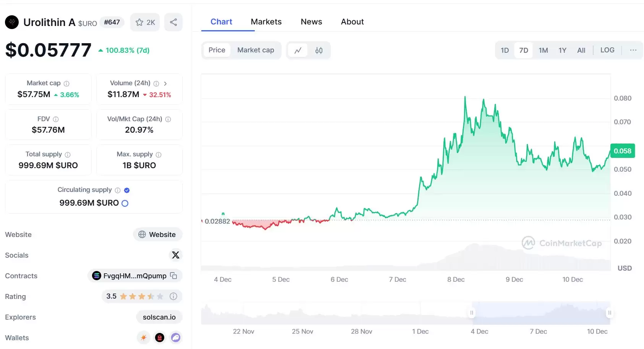The width and height of the screenshot is (644, 349).
Task: Click the Circulating supply verified badge
Action: point(127,190)
